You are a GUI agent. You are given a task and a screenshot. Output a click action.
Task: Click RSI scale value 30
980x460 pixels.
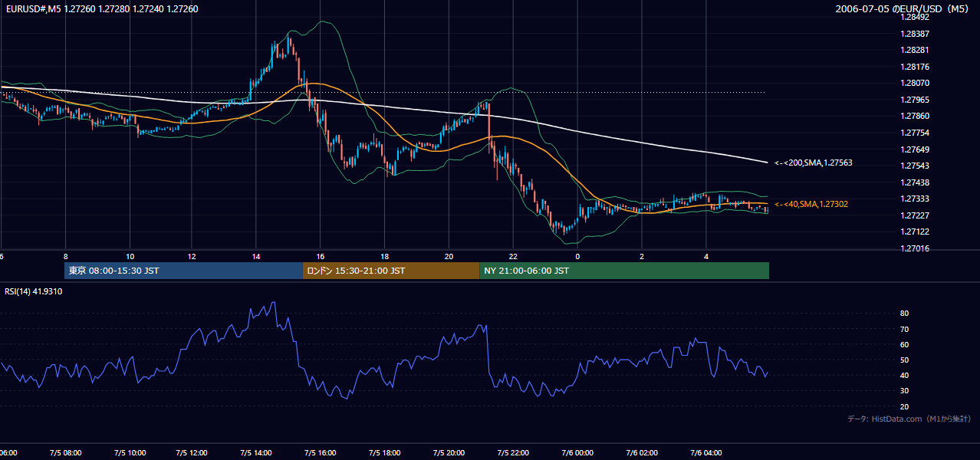[905, 391]
